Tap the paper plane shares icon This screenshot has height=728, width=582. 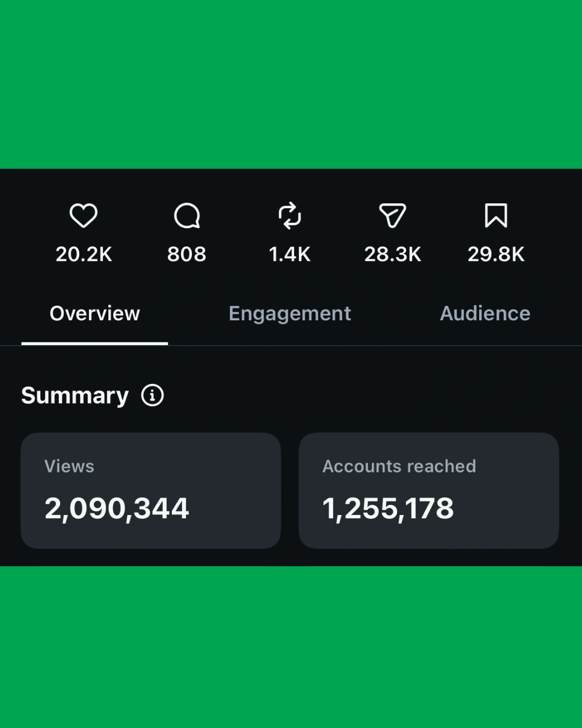tap(393, 216)
